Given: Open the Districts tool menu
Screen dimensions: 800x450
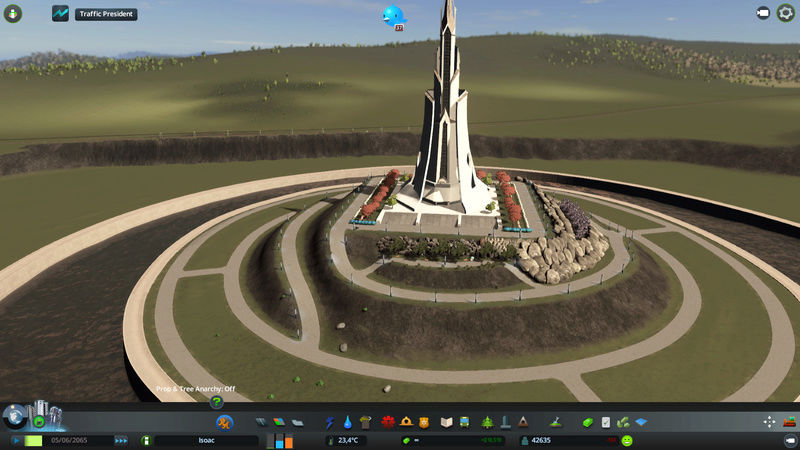Looking at the screenshot, I should coord(297,422).
